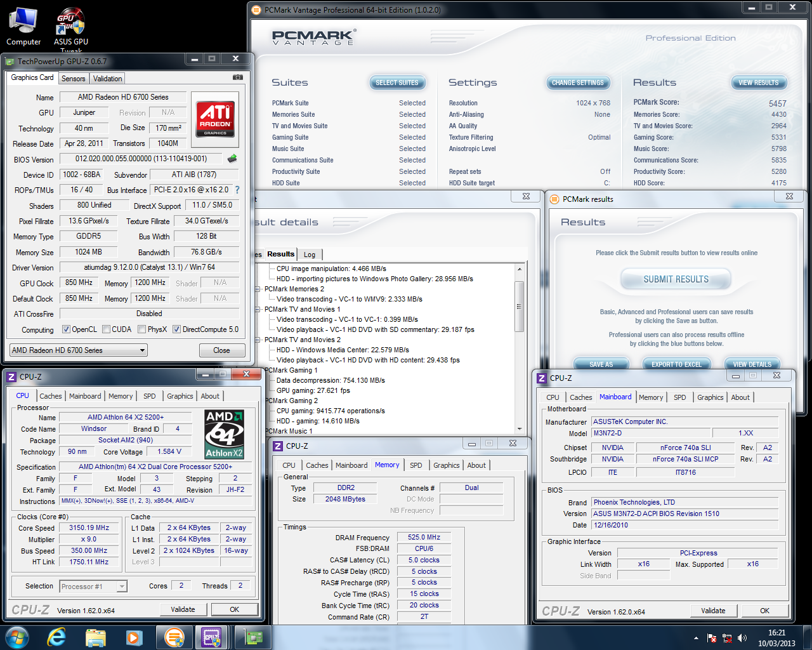The width and height of the screenshot is (812, 650).
Task: Click the Close button in GPU-Z
Action: tap(221, 350)
